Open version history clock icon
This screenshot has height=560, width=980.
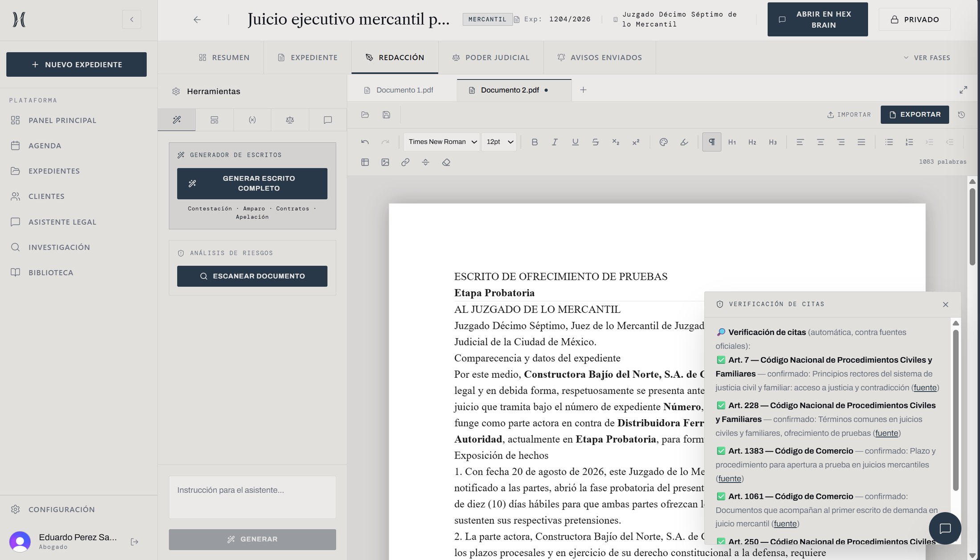[x=961, y=114]
